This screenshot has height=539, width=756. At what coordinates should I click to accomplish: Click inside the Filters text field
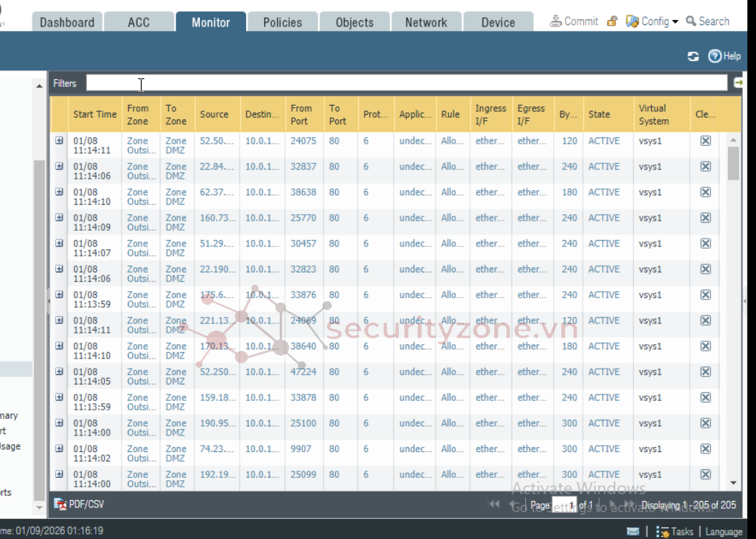[x=406, y=83]
